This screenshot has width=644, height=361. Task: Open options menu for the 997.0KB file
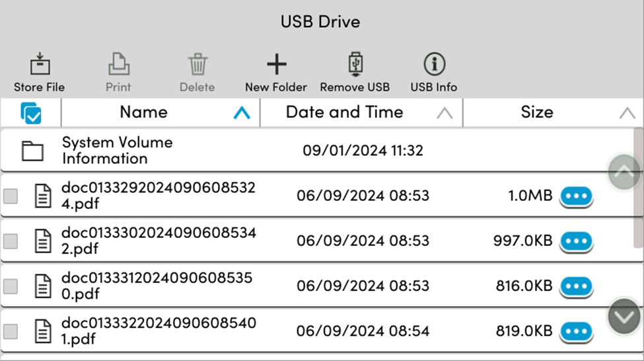pos(576,242)
